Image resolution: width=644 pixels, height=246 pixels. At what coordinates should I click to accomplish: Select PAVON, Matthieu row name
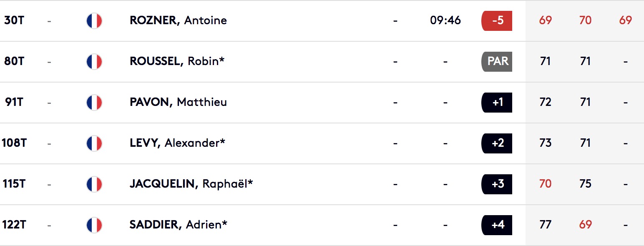178,102
